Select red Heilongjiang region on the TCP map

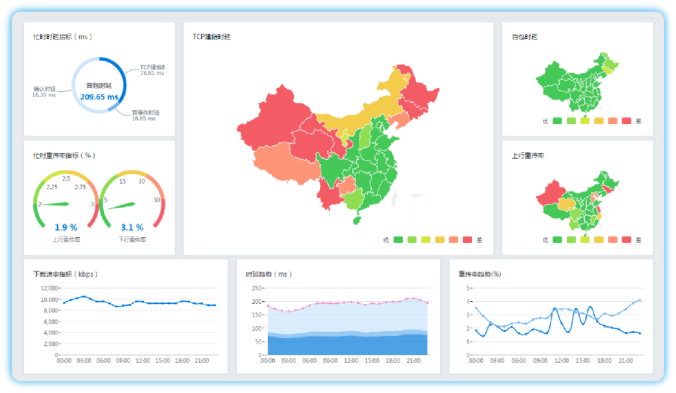point(420,90)
